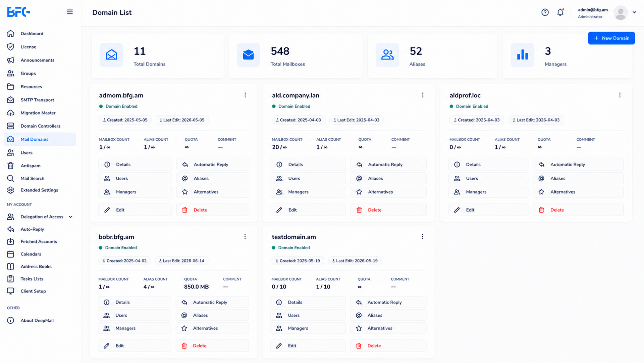Open Automatic Reply for testdomain.am
Viewport: 644px width, 363px height.
(388, 302)
